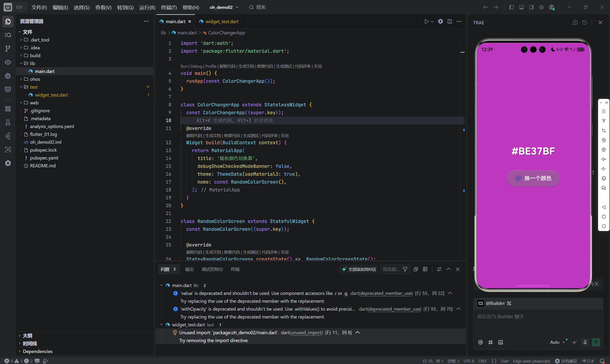Open the 终端(T) menu

click(169, 7)
